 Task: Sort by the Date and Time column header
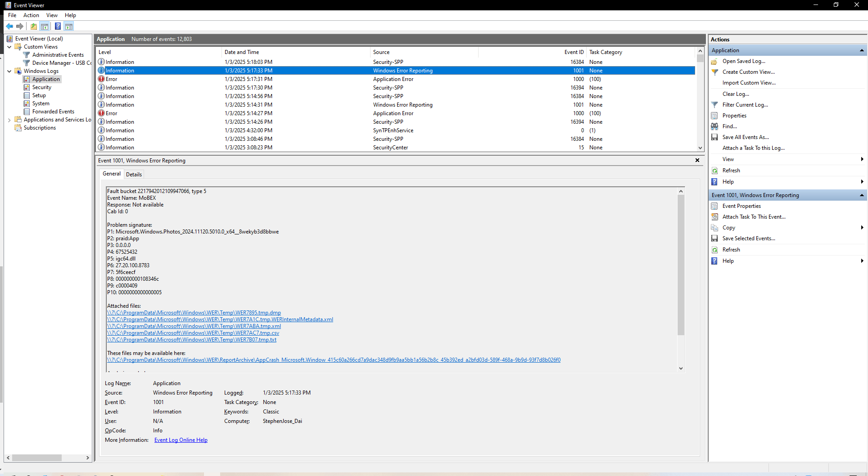(x=296, y=52)
